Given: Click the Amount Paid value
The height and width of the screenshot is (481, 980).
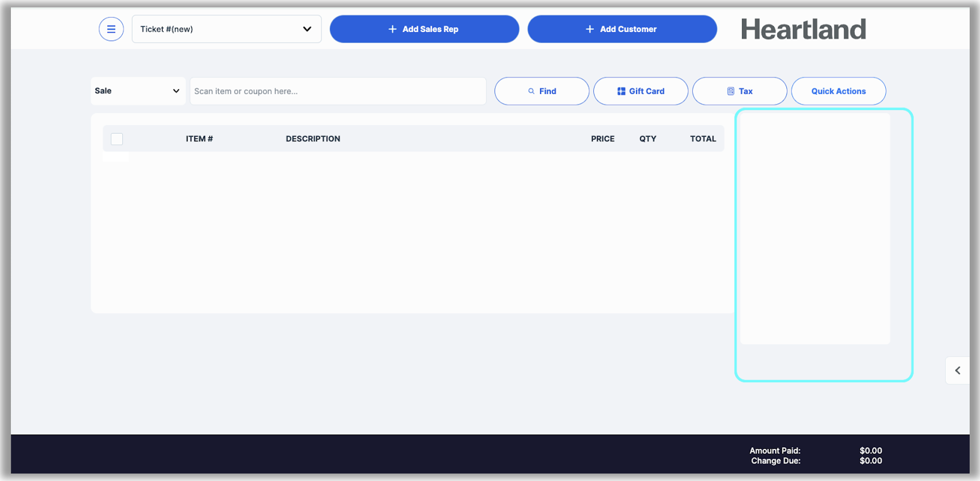Looking at the screenshot, I should (x=870, y=451).
